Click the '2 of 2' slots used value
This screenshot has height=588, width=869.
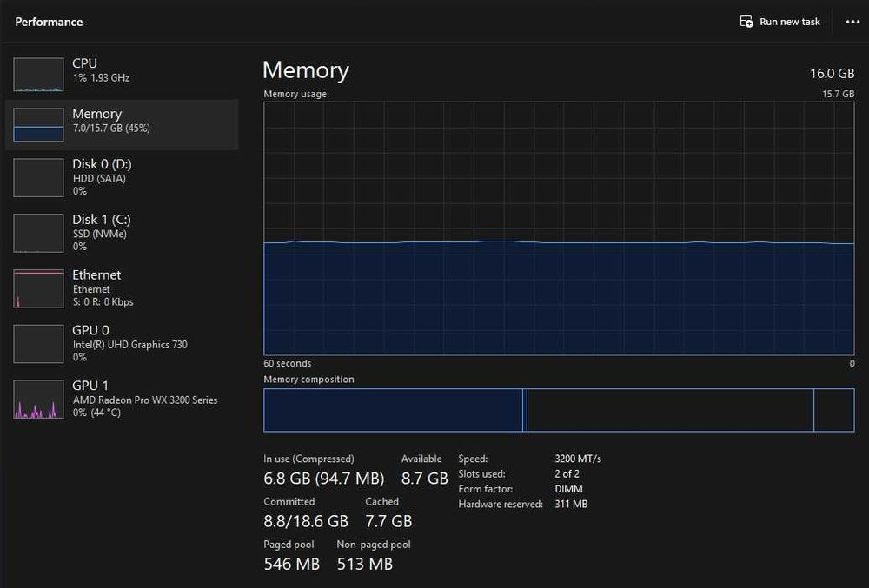[567, 474]
